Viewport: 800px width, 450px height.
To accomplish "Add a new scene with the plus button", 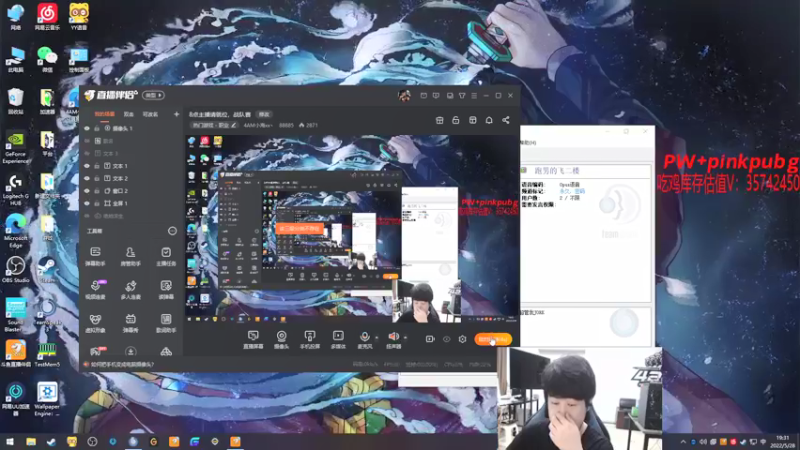I will coord(176,114).
